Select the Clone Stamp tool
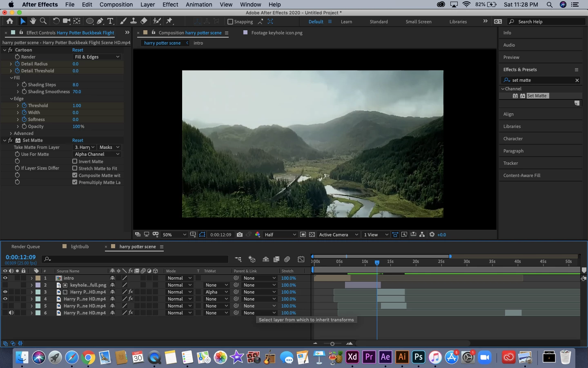The width and height of the screenshot is (588, 368). [133, 21]
